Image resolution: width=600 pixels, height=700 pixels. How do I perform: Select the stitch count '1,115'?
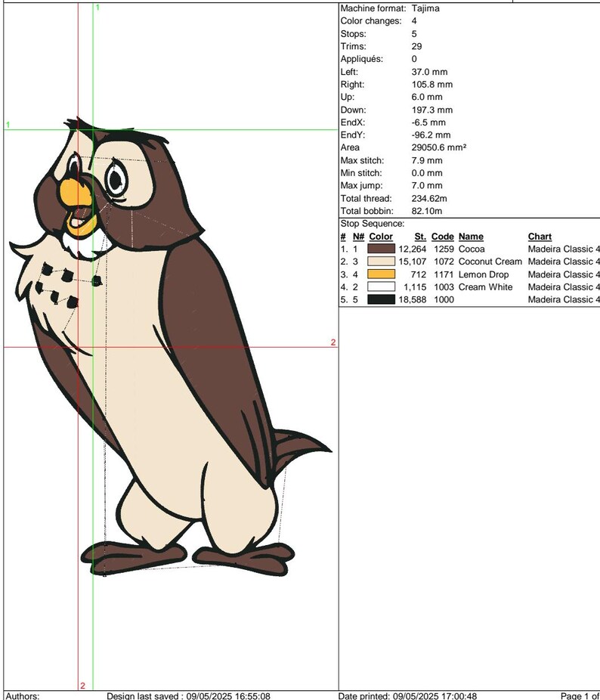(415, 287)
